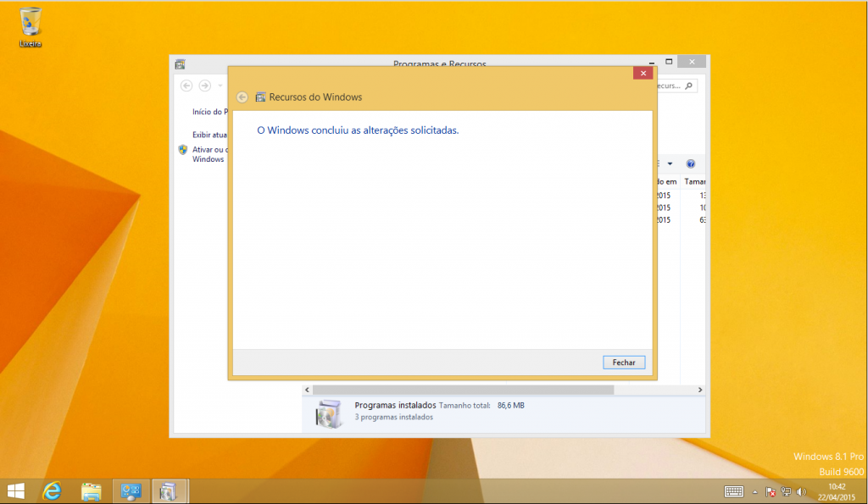Open Ativar ou desativar recursos do Windows
This screenshot has width=868, height=504.
click(210, 154)
